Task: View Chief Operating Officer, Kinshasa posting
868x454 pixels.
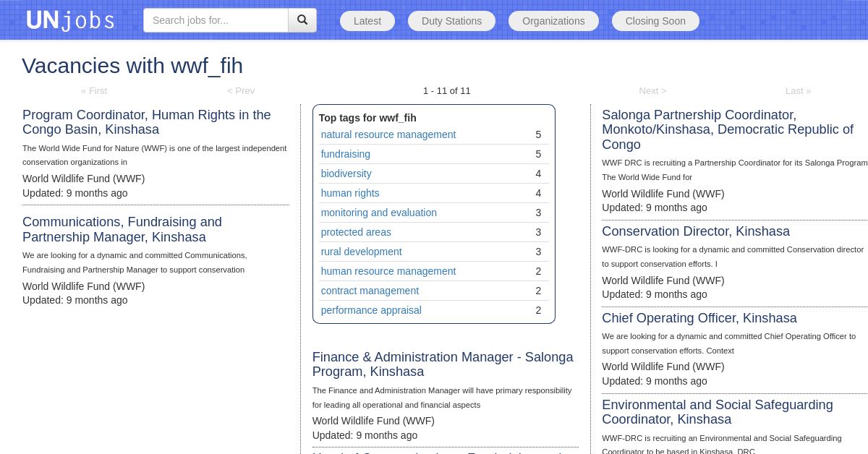Action: click(x=699, y=318)
